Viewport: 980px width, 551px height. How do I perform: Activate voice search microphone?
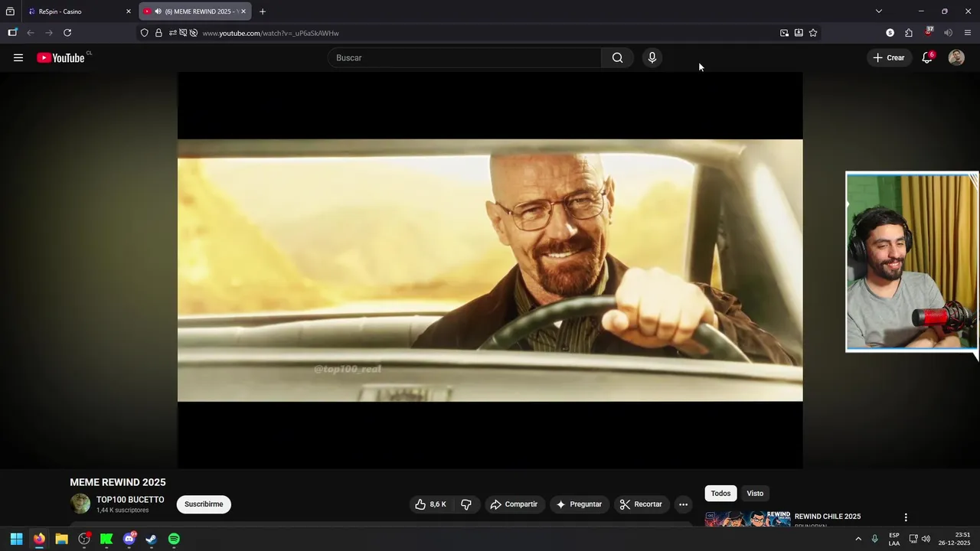pos(652,57)
